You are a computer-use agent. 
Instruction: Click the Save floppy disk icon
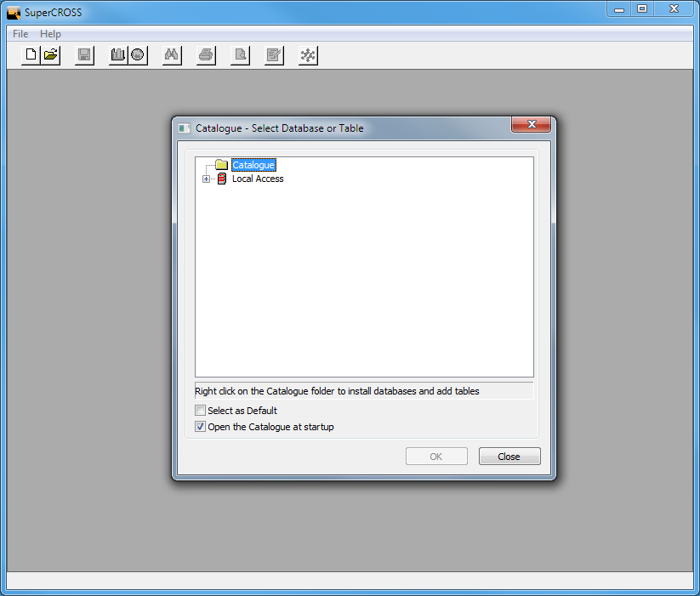click(x=84, y=55)
